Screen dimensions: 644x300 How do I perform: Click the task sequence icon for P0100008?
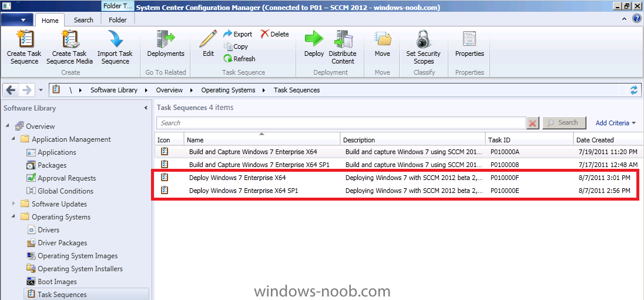pos(165,164)
